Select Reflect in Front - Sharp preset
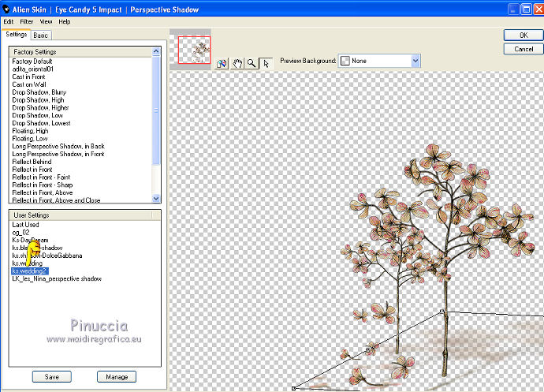The height and width of the screenshot is (392, 544). pos(43,185)
